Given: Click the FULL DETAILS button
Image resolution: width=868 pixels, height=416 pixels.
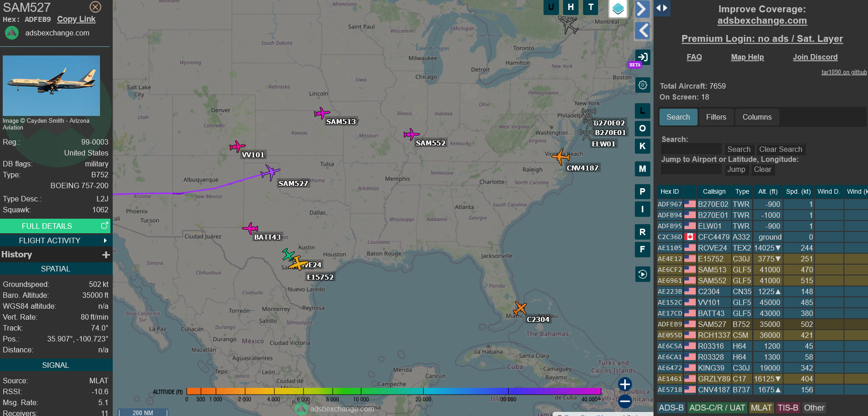Looking at the screenshot, I should click(x=55, y=226).
